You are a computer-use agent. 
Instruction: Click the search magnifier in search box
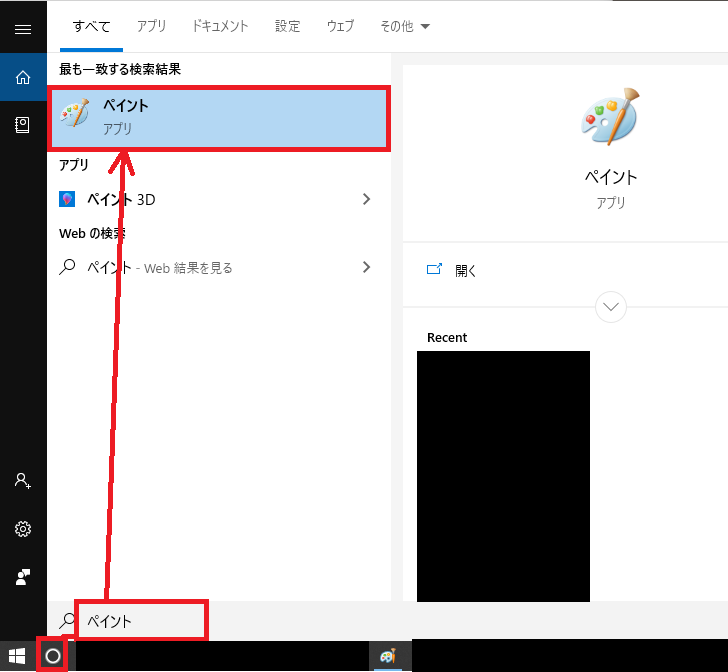67,620
